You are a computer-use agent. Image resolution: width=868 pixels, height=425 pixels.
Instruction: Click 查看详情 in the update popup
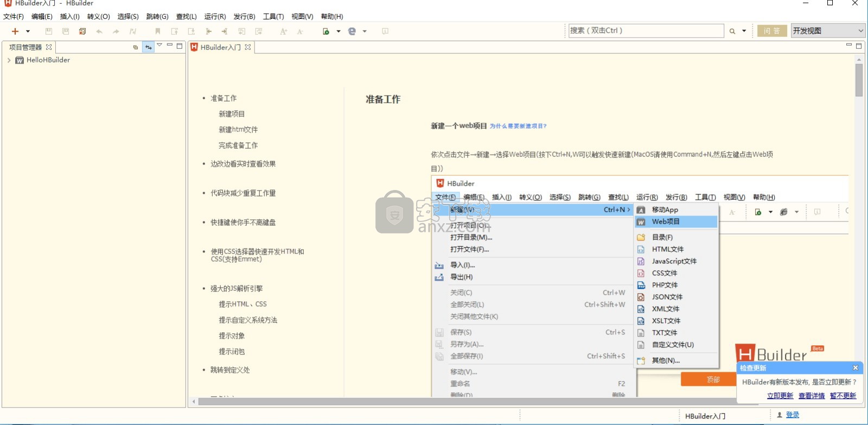coord(812,396)
